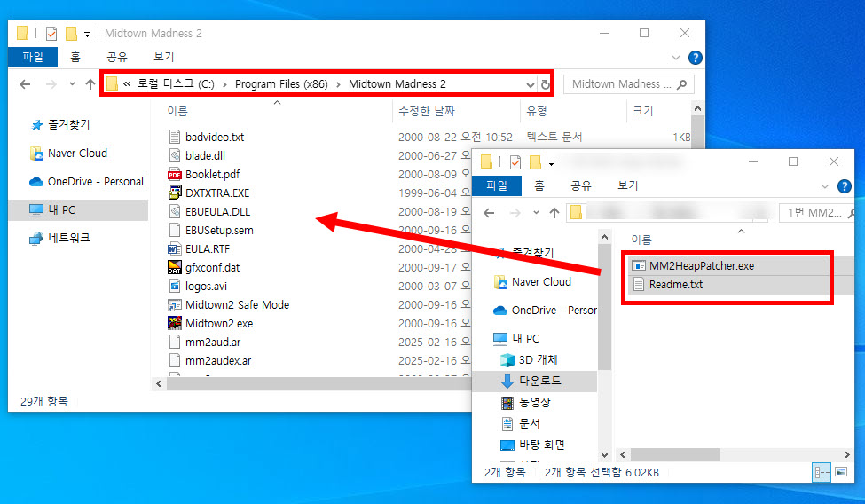Select 동영상 in the front window sidebar

pyautogui.click(x=526, y=403)
